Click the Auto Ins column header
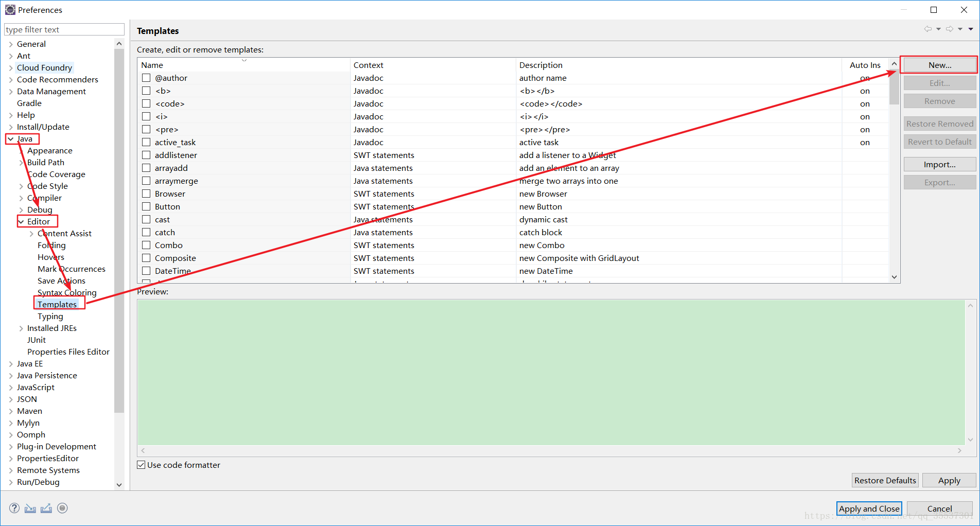The image size is (980, 526). pos(865,65)
